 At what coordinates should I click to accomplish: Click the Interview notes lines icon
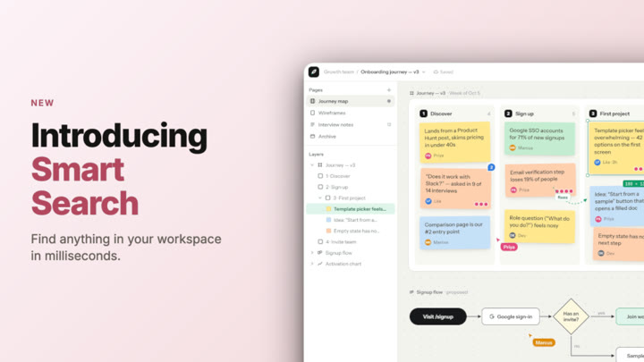point(312,125)
